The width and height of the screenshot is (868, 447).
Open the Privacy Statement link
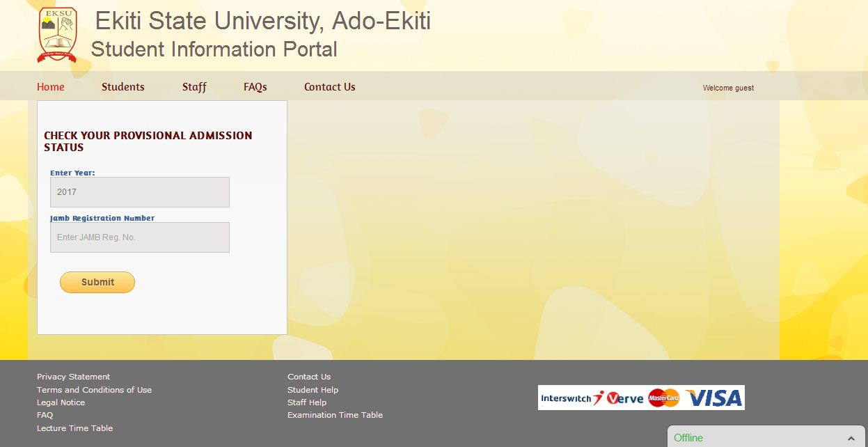tap(73, 377)
